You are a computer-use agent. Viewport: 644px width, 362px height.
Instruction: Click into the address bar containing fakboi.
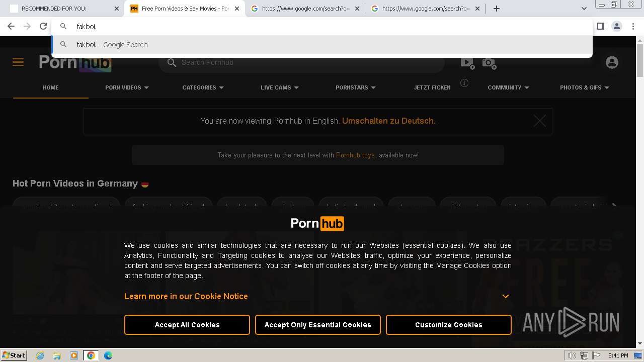click(322, 26)
